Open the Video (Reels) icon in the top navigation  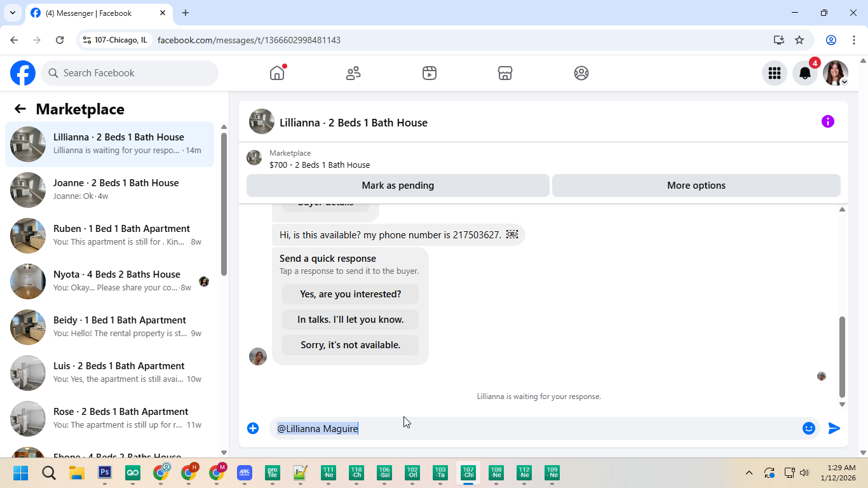(x=430, y=73)
